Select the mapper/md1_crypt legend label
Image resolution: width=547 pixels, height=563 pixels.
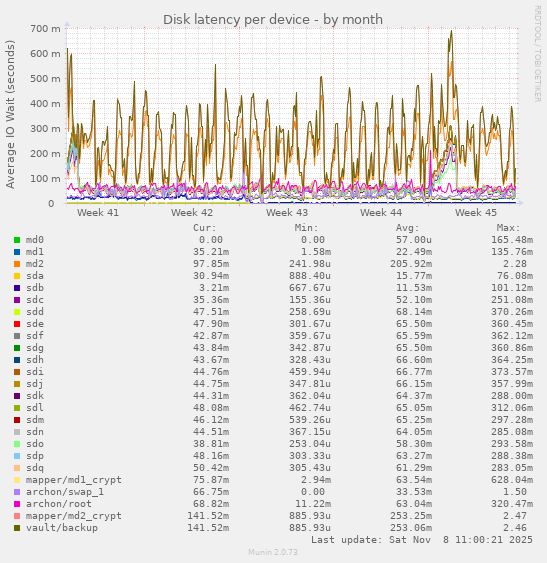coord(74,480)
